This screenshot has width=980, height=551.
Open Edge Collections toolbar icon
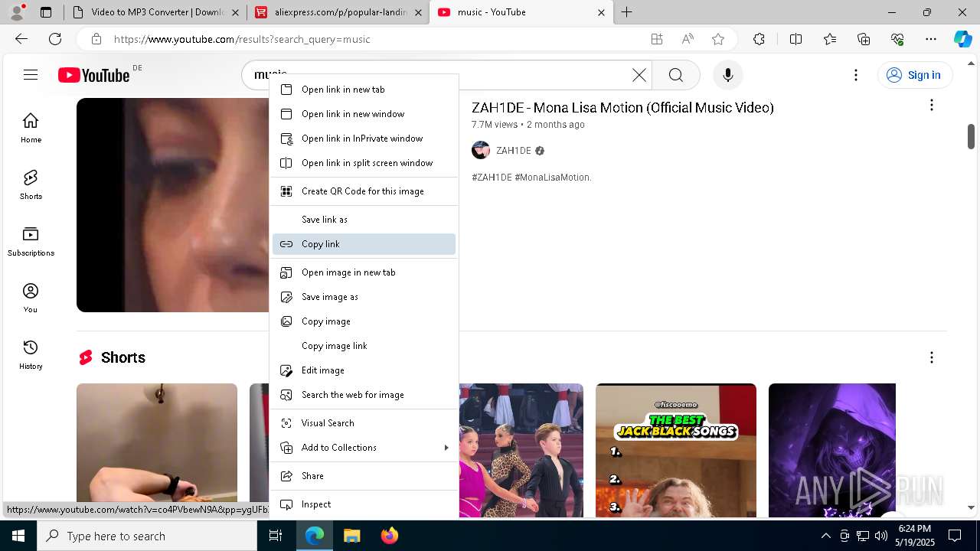(x=864, y=39)
